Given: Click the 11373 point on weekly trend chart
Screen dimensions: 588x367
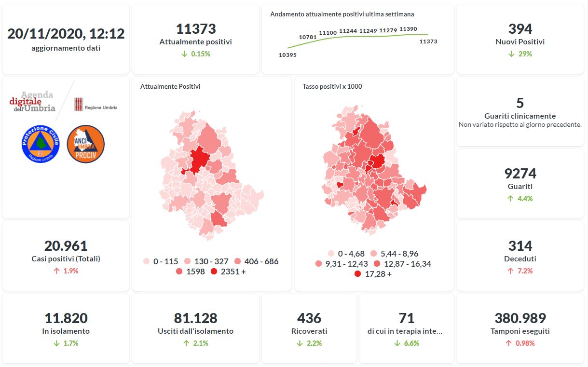Looking at the screenshot, I should pos(428,35).
